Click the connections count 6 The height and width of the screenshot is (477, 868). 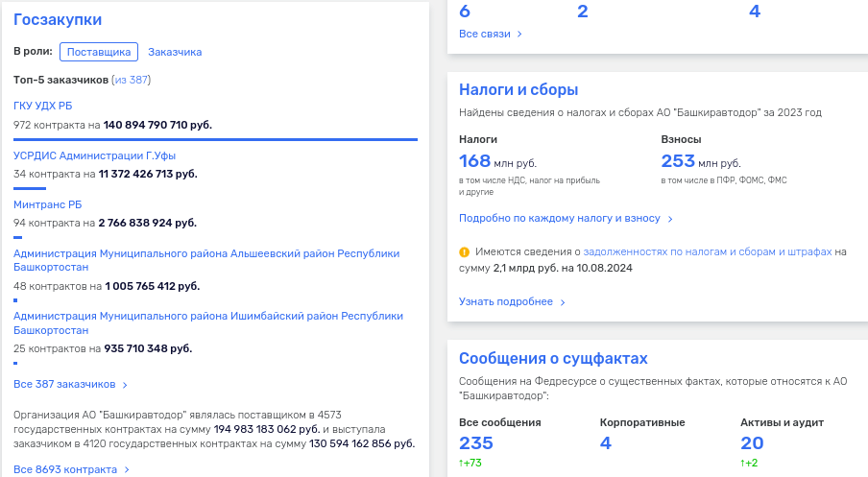(x=465, y=12)
